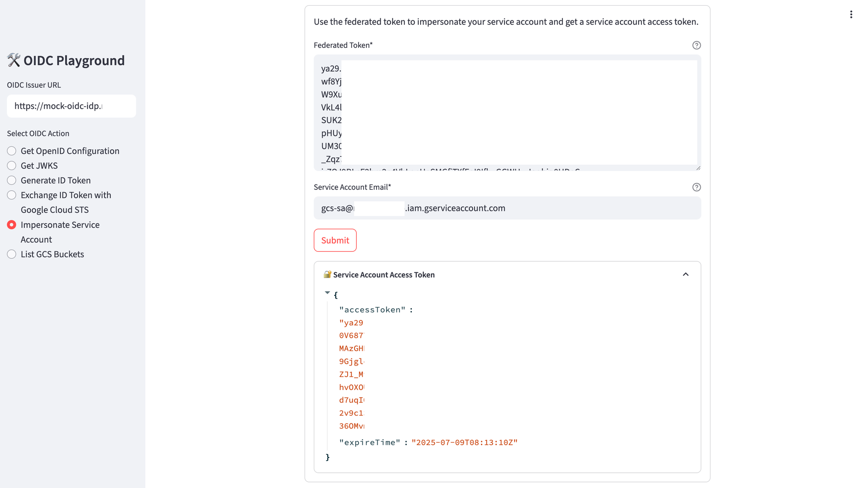Click the wrench icon in OIDC Playground title
Screen dimensions: 868x488
[13, 60]
